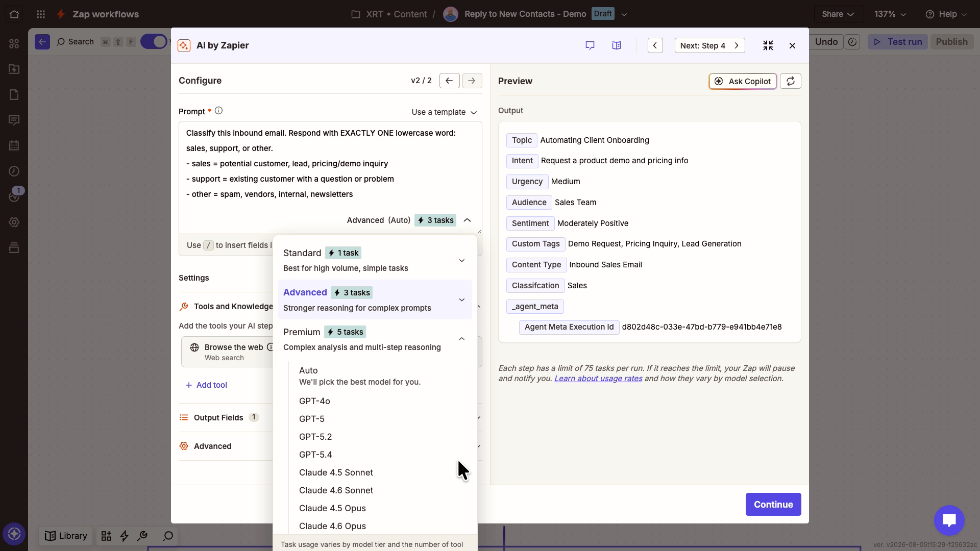Open Learn about usage rates link
The height and width of the screenshot is (551, 980).
click(x=598, y=379)
